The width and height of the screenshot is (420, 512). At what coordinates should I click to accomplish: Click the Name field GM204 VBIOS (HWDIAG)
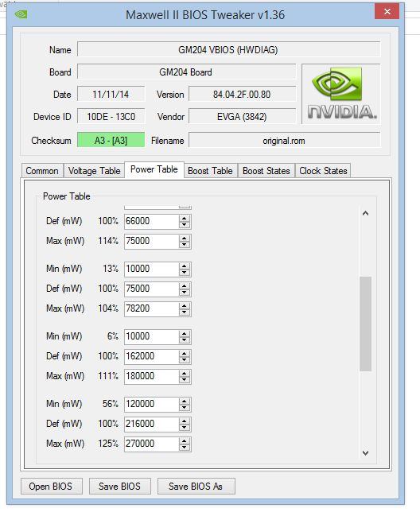point(228,49)
